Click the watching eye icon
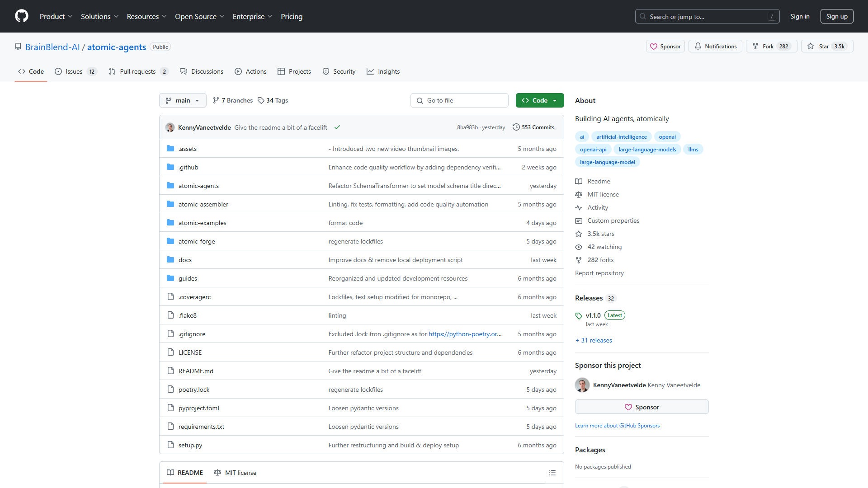868x488 pixels. [579, 247]
